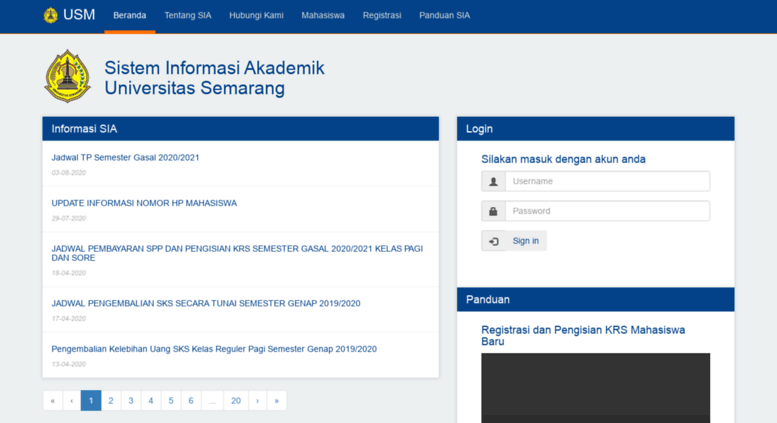Screen dimensions: 777x423
Task: Go to pagination page 4
Action: tap(151, 401)
